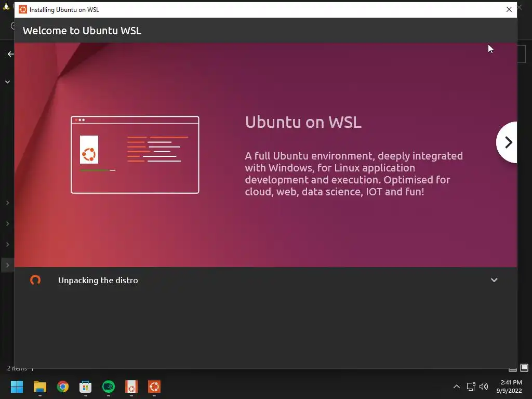Open the green openSUSE taskbar app
Screen dimensions: 532x399
pos(109,387)
